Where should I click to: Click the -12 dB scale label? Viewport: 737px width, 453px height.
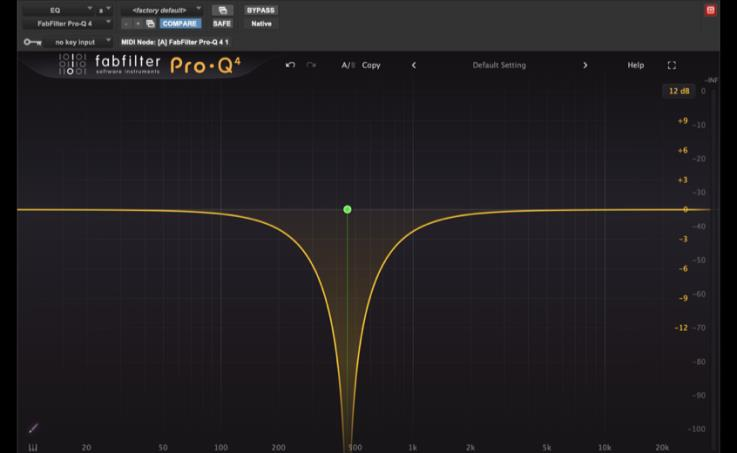pyautogui.click(x=681, y=328)
